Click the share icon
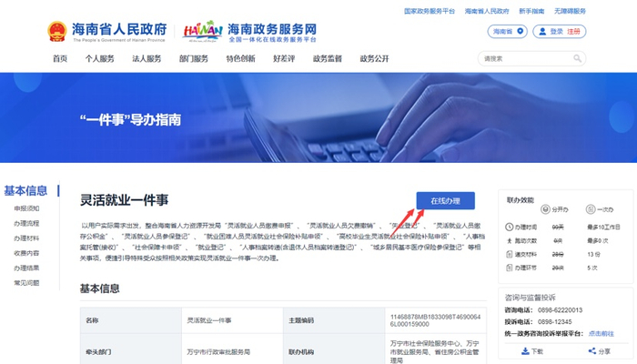Screen dimensions: 637x364 click(592, 351)
